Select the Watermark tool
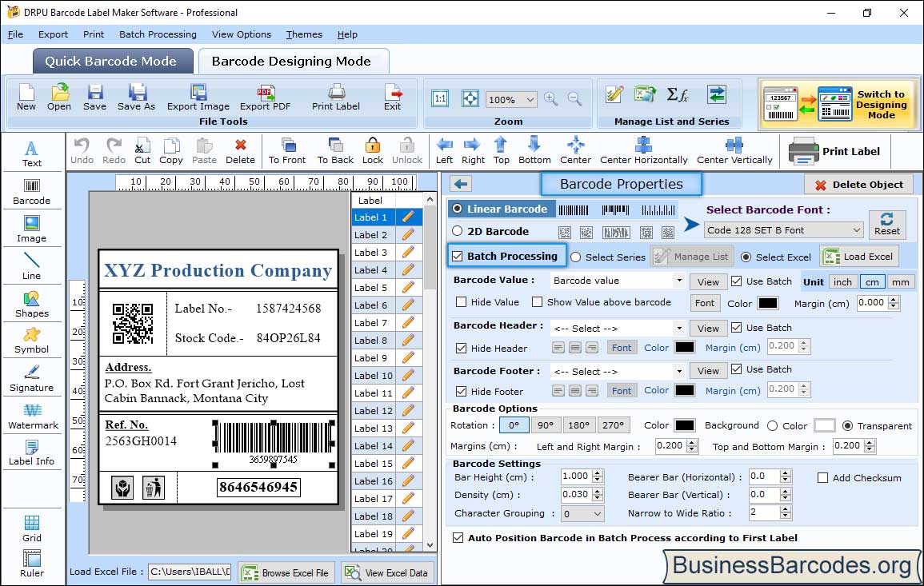This screenshot has height=586, width=924. pyautogui.click(x=33, y=417)
